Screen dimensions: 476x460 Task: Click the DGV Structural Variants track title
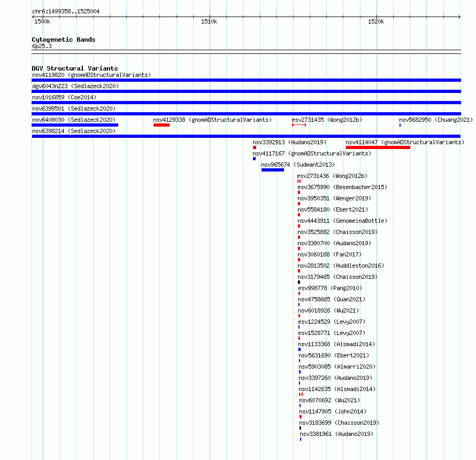coord(75,68)
